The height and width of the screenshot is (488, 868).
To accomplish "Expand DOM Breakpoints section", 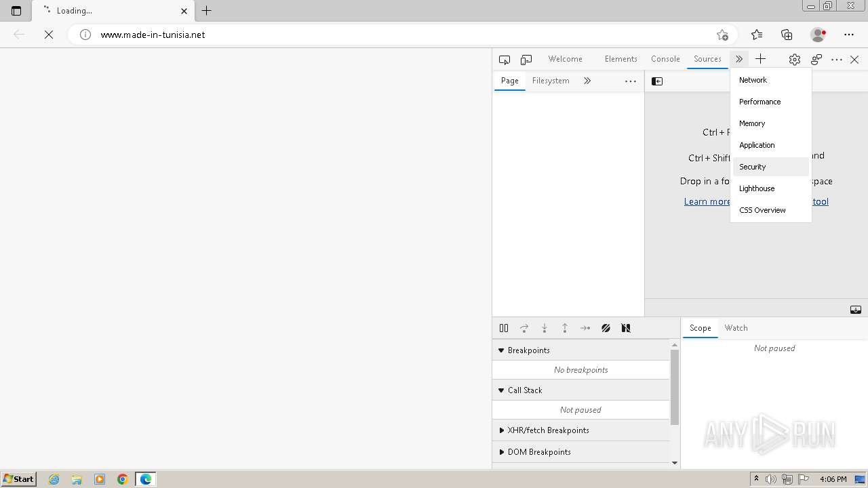I will coord(581,452).
